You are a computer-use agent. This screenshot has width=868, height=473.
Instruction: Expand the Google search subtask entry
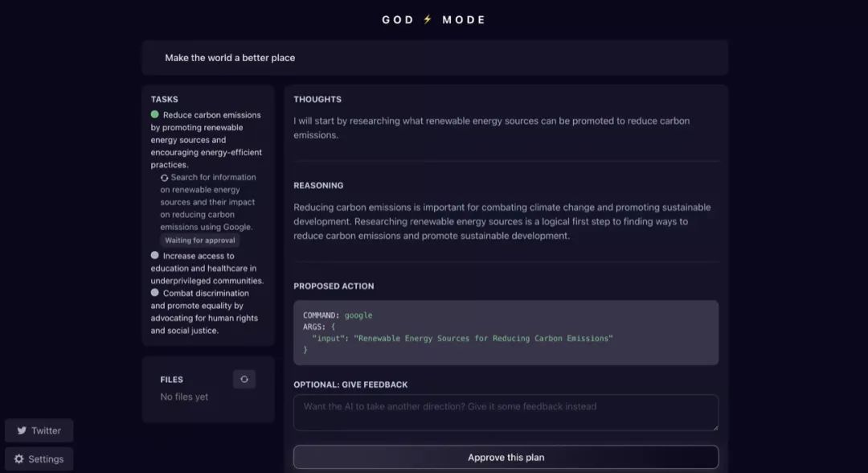point(208,202)
